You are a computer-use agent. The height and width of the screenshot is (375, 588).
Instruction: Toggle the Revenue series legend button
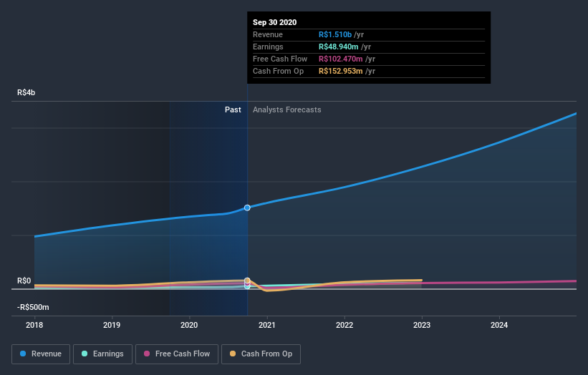41,354
